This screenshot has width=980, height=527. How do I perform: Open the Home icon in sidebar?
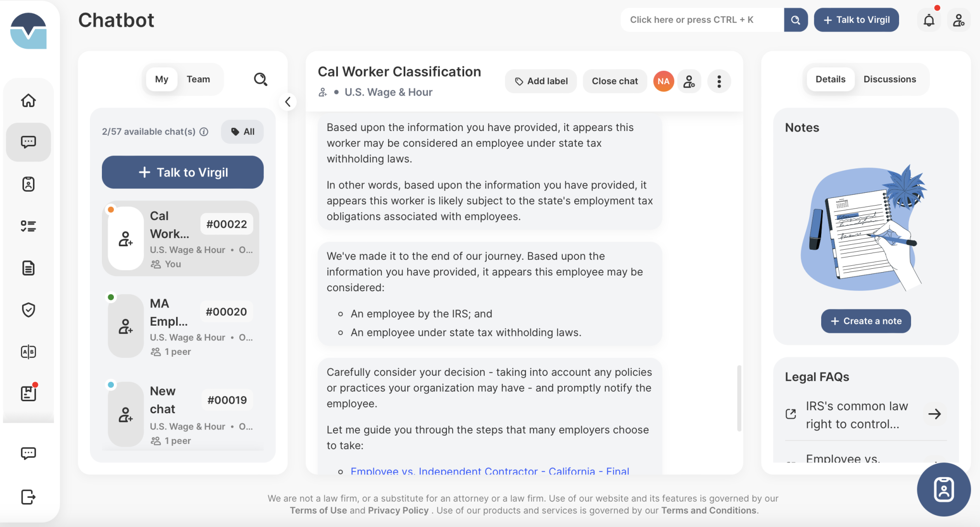(x=28, y=100)
